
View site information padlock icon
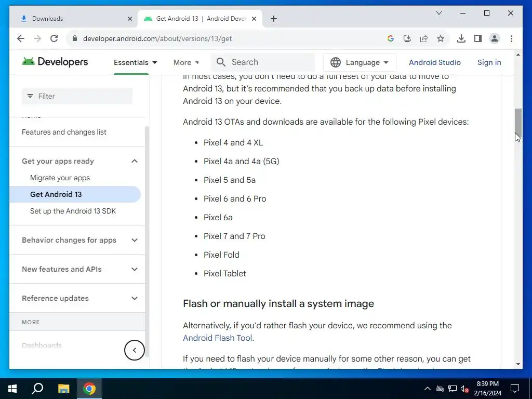tap(75, 38)
